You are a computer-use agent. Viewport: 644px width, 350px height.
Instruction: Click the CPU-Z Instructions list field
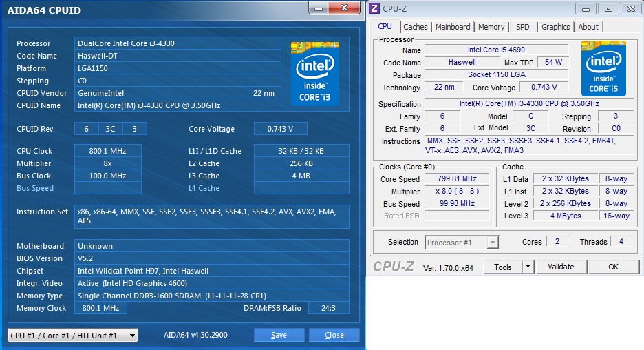[529, 145]
